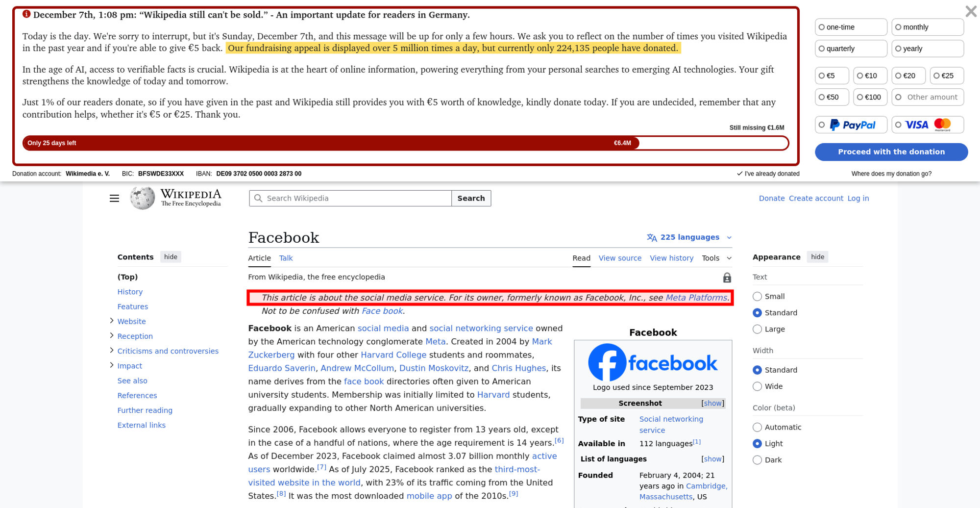Open the hamburger main menu icon

tap(114, 198)
